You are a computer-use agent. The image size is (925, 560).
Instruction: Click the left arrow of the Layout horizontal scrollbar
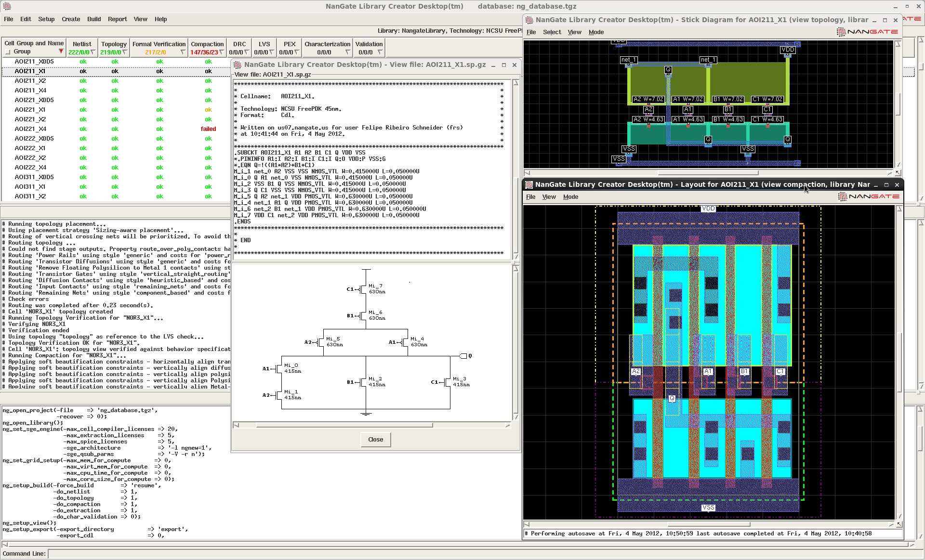point(528,524)
